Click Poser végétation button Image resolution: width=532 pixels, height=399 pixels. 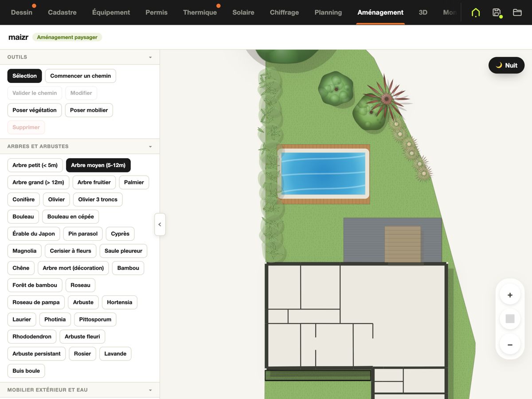tap(35, 110)
